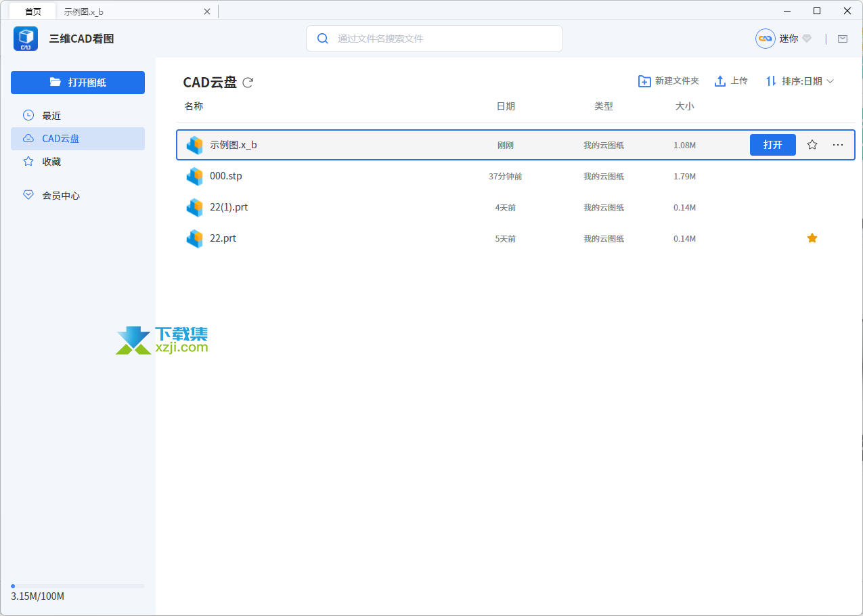Screen dimensions: 863x616
Task: Click the 1.08M size cell
Action: coord(684,146)
